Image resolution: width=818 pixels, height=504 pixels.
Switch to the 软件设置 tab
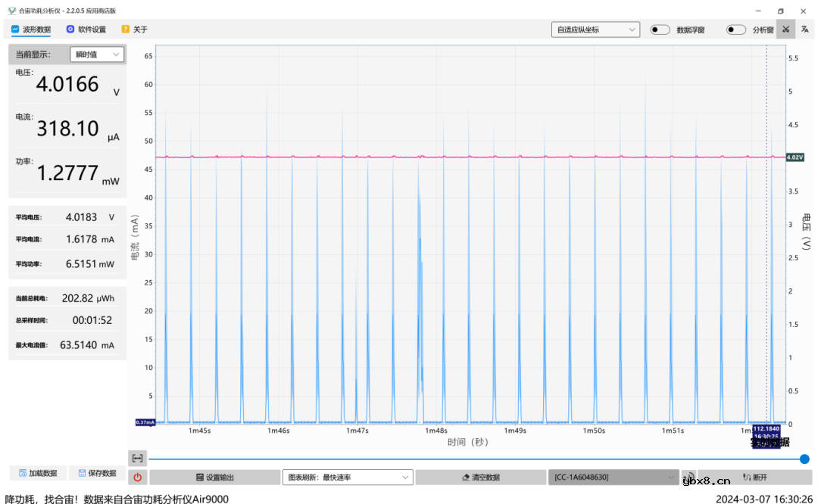[86, 30]
